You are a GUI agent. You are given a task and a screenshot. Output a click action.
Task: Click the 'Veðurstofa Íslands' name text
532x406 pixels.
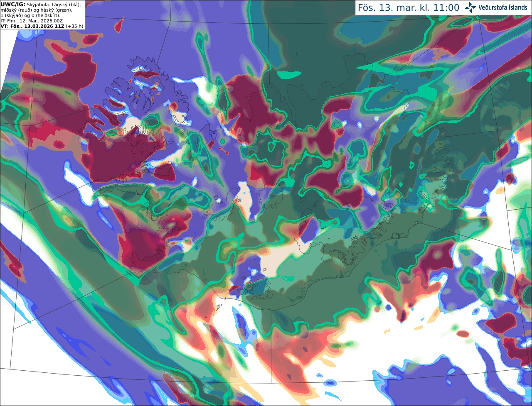(503, 7)
